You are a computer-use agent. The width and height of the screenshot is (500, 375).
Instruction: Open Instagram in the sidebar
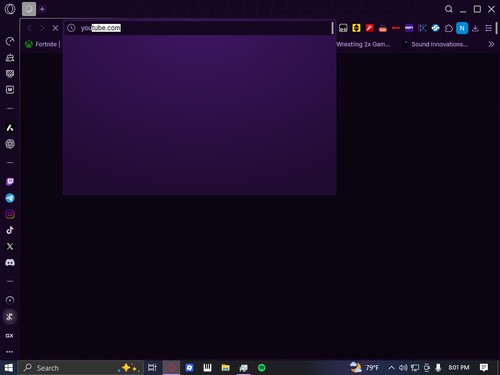10,214
